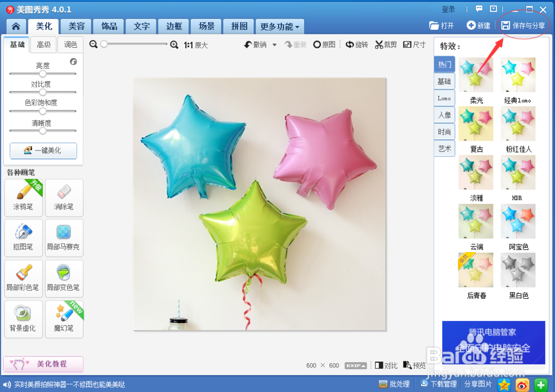Click the 一键美化 one-click beautify button
The width and height of the screenshot is (555, 392).
point(43,150)
